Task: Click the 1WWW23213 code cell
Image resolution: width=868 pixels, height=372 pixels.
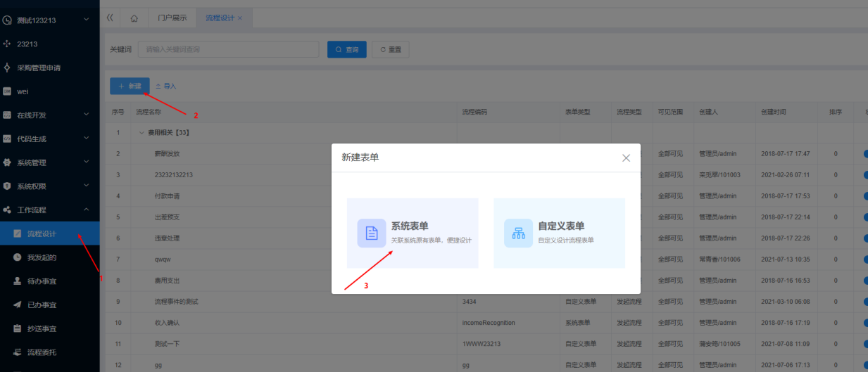Action: (x=480, y=344)
